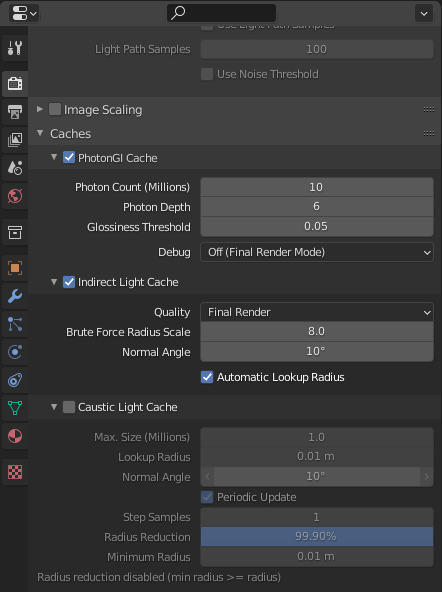Grab the Caches panel drag handle
Viewport: 442px width, 592px height.
pos(429,133)
